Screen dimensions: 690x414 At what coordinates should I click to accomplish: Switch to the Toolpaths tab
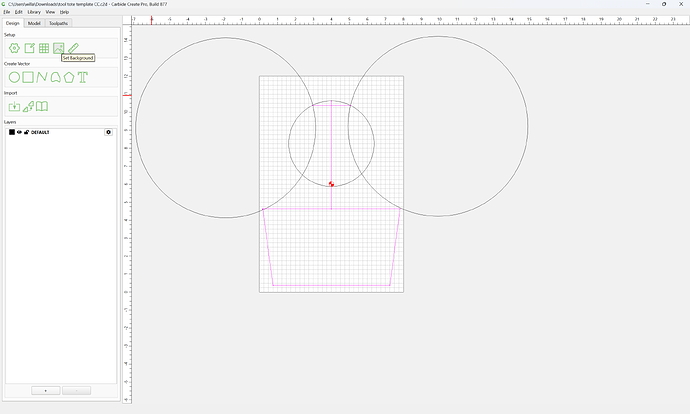click(x=59, y=23)
